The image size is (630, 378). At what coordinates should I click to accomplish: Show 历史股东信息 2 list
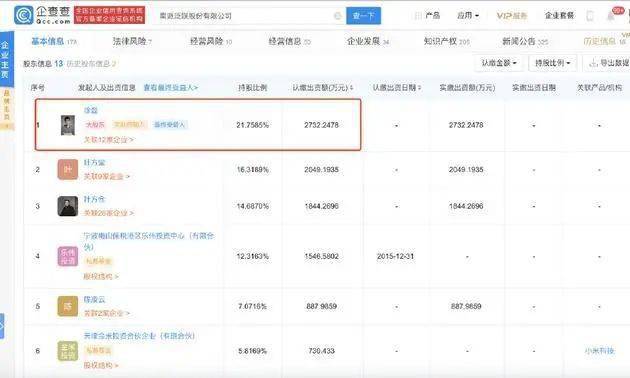(91, 63)
